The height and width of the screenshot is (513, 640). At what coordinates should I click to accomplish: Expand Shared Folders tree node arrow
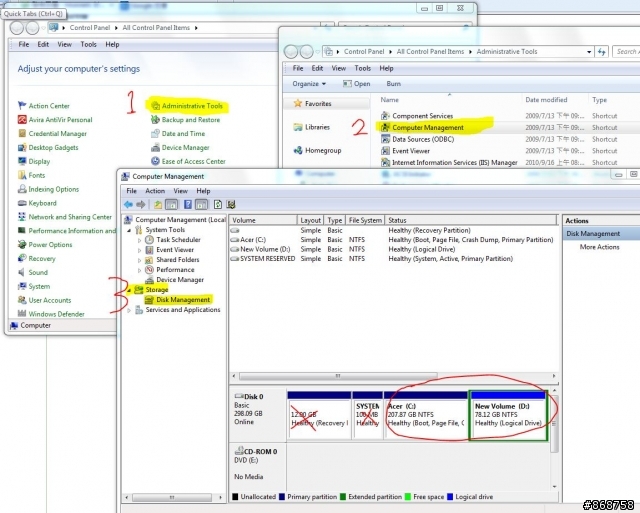point(139,260)
